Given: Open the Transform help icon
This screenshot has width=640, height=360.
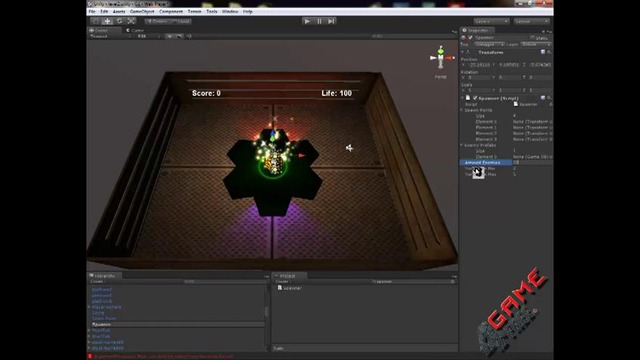Looking at the screenshot, I should 543,52.
